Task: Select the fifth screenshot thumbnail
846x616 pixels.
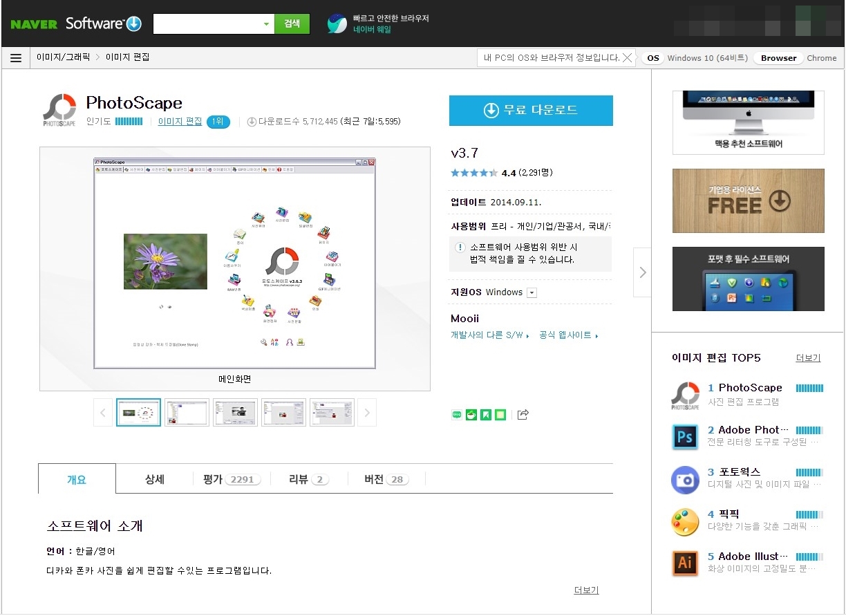Action: 332,413
